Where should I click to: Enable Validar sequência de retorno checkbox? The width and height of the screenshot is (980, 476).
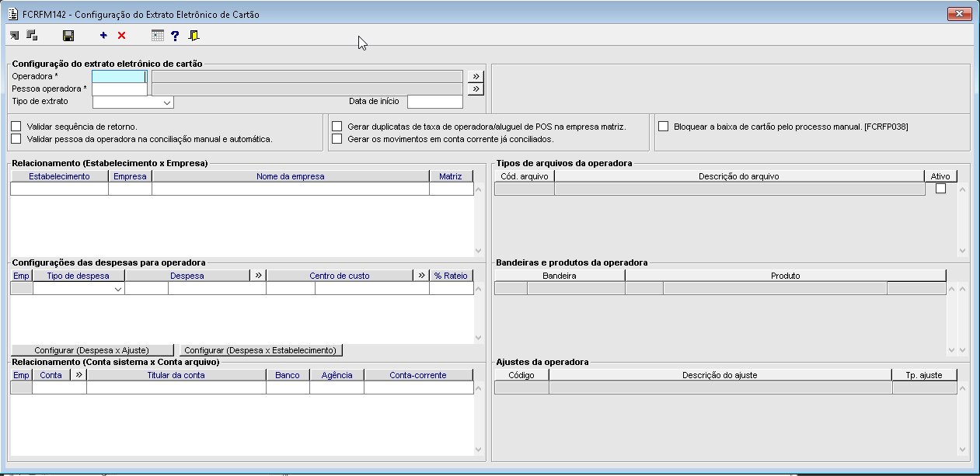tap(16, 126)
